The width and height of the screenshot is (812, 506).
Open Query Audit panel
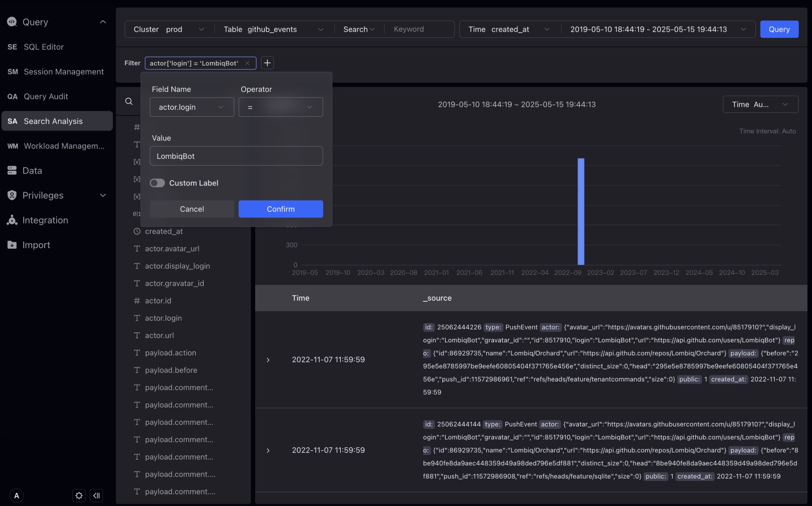pyautogui.click(x=46, y=96)
